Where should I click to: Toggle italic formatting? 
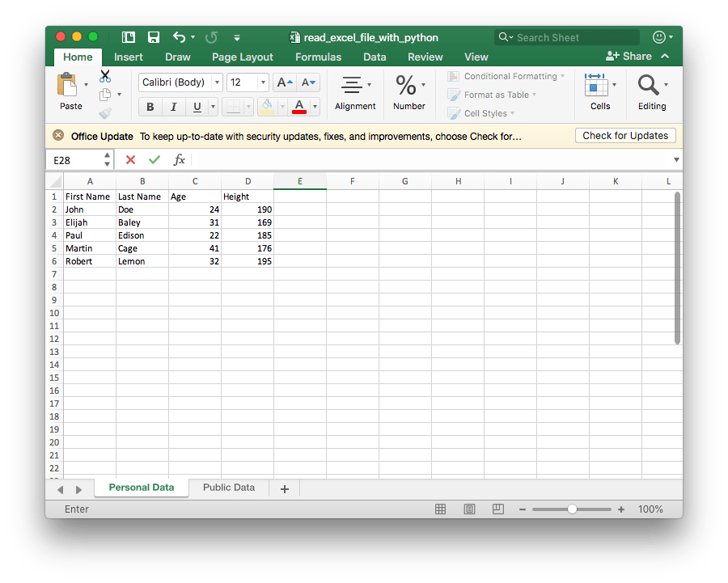(x=173, y=106)
